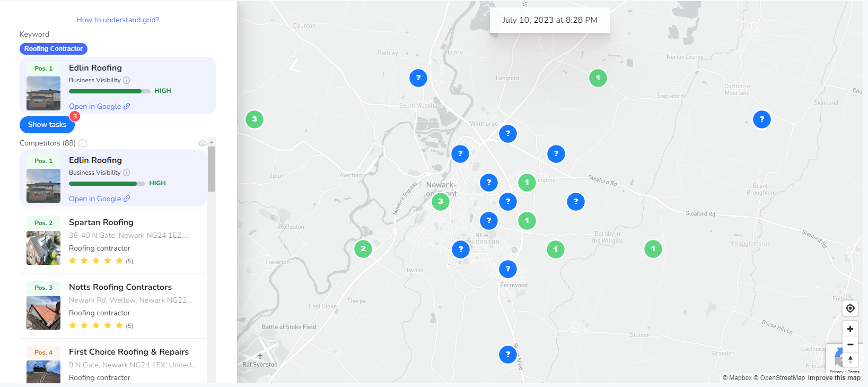This screenshot has width=868, height=387.
Task: Open the Mapbox attribution link
Action: [737, 378]
